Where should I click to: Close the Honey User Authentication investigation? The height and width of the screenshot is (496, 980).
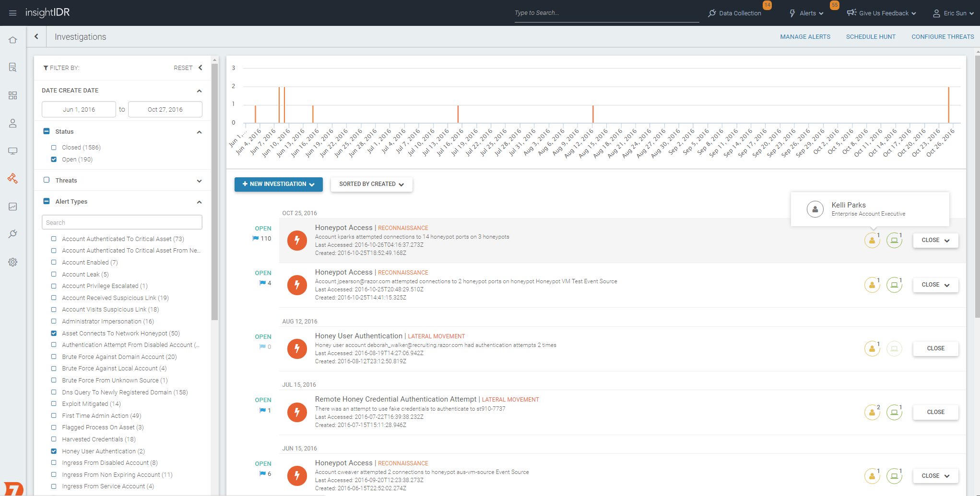coord(935,349)
